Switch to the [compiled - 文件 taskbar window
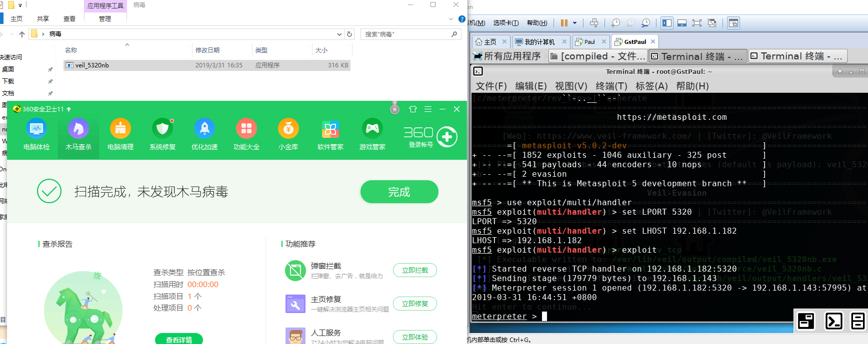This screenshot has height=344, width=868. coord(598,56)
